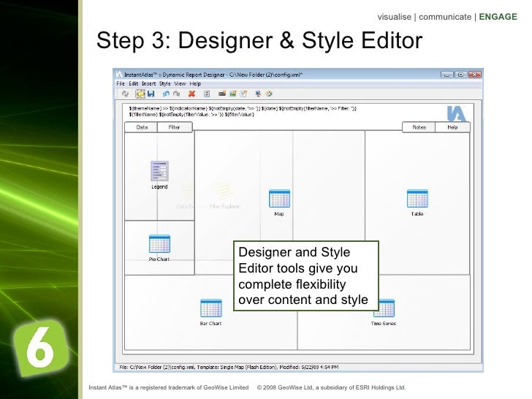Click the Filter button
This screenshot has height=399, width=532.
[x=175, y=127]
